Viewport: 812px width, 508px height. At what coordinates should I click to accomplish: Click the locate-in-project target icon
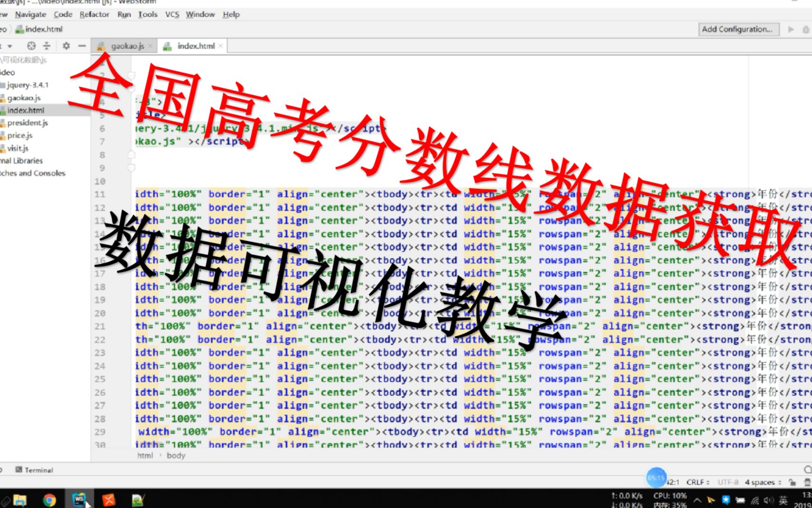(x=31, y=46)
